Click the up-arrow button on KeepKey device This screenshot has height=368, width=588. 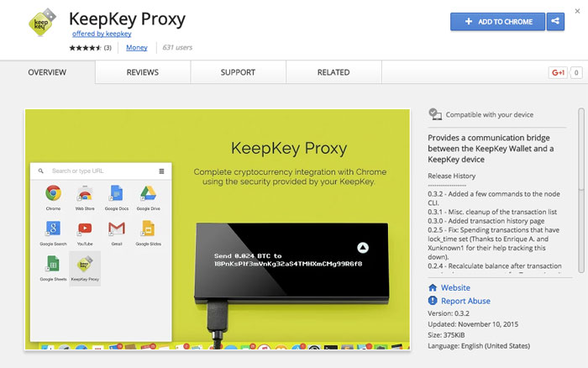pyautogui.click(x=363, y=248)
